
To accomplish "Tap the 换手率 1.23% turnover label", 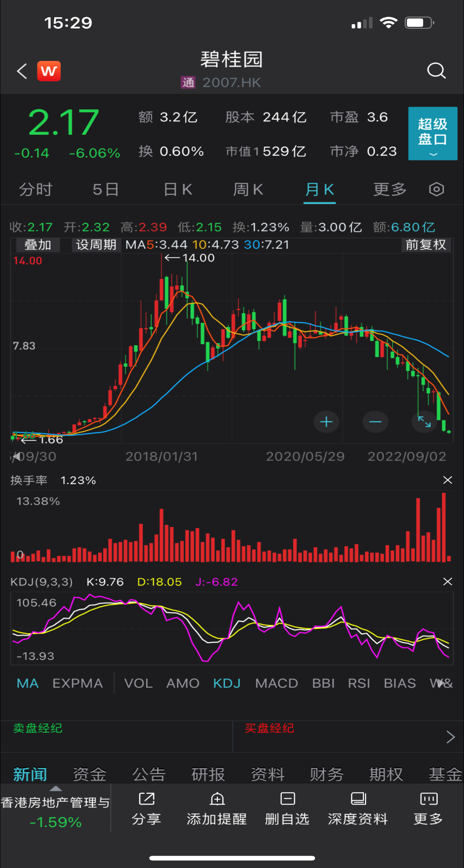I will tap(53, 480).
